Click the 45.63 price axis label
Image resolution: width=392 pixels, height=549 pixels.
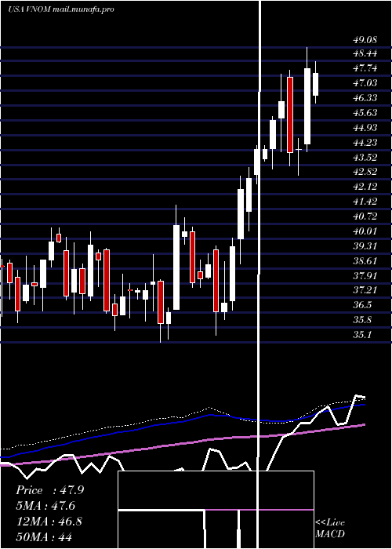click(365, 113)
